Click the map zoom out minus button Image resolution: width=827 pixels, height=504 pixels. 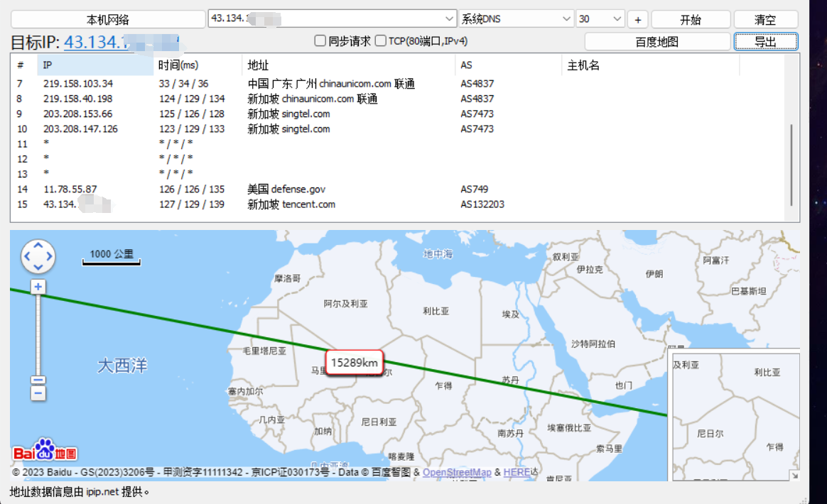(38, 393)
